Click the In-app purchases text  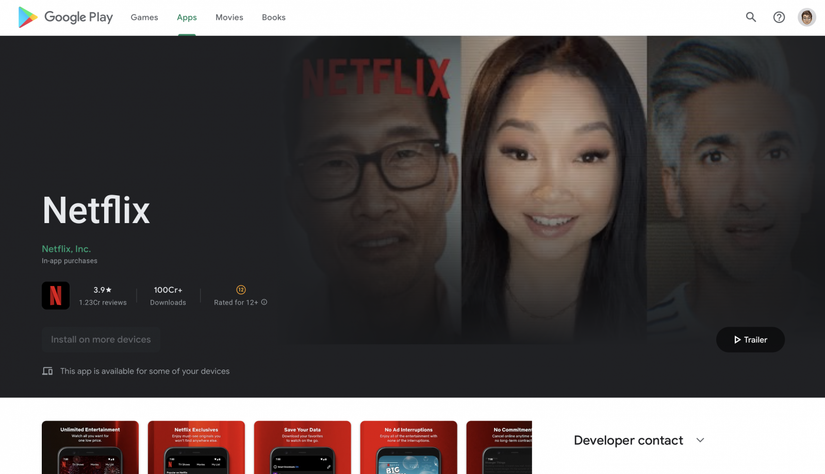(69, 261)
